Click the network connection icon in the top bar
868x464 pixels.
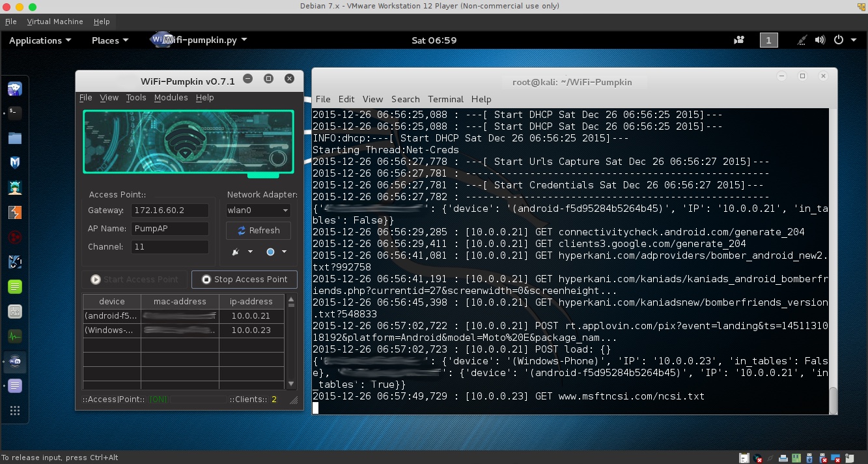click(803, 40)
